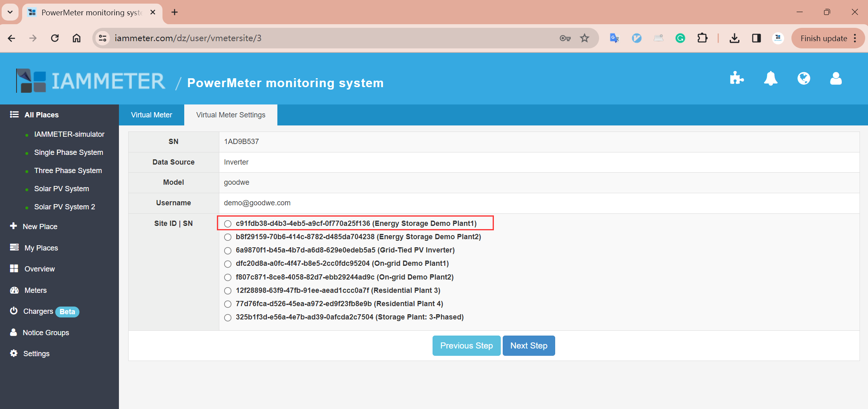The width and height of the screenshot is (868, 409).
Task: Open notifications bell icon
Action: [x=770, y=78]
